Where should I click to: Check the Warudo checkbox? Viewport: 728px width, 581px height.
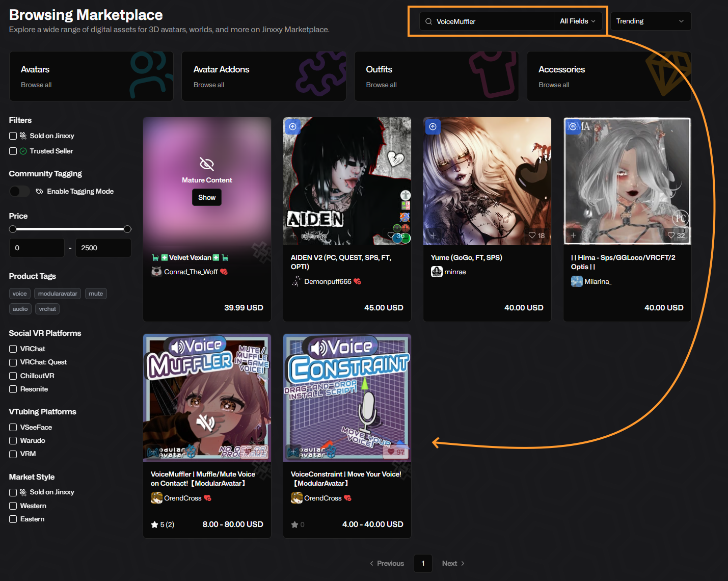[x=13, y=441]
